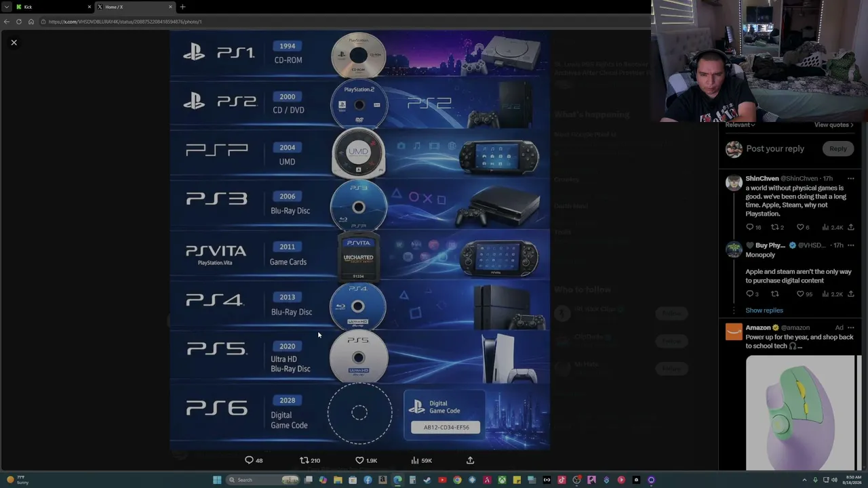Open the Amazon advertiser name
This screenshot has height=488, width=868.
click(758, 328)
